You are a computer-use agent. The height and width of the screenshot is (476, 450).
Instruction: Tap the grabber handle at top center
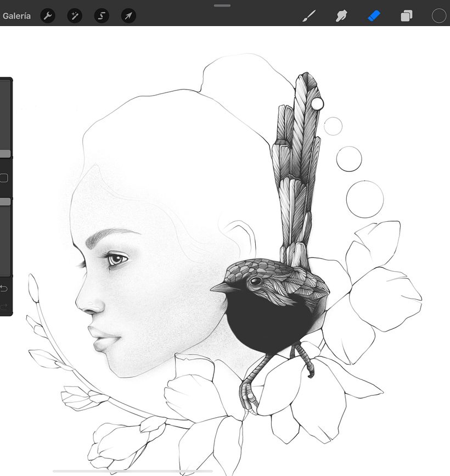coord(222,5)
